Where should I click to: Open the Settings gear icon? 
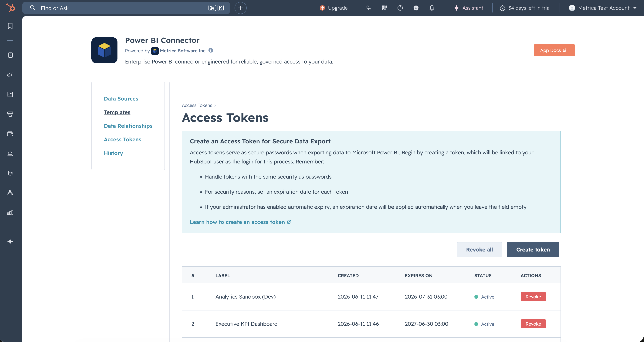(416, 8)
